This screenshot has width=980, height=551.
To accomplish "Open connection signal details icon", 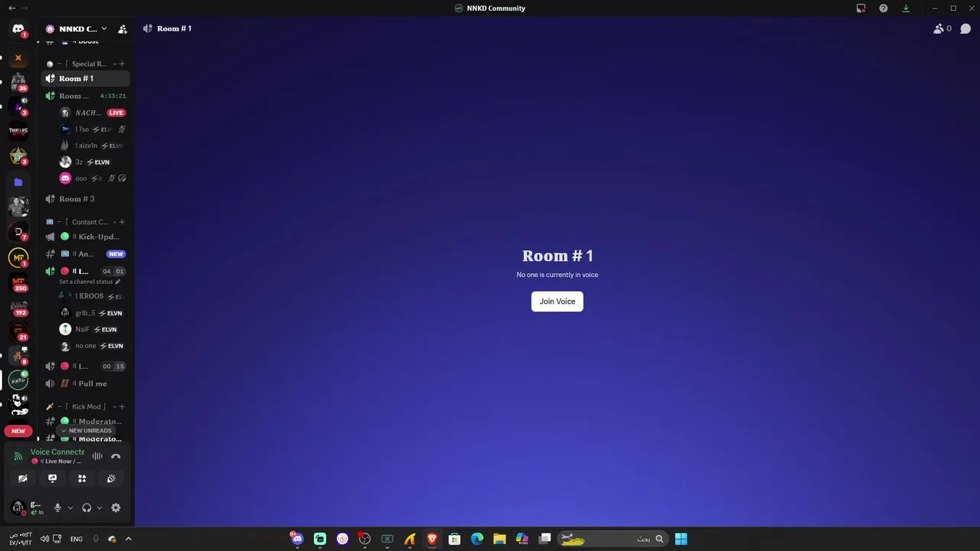I will [18, 456].
